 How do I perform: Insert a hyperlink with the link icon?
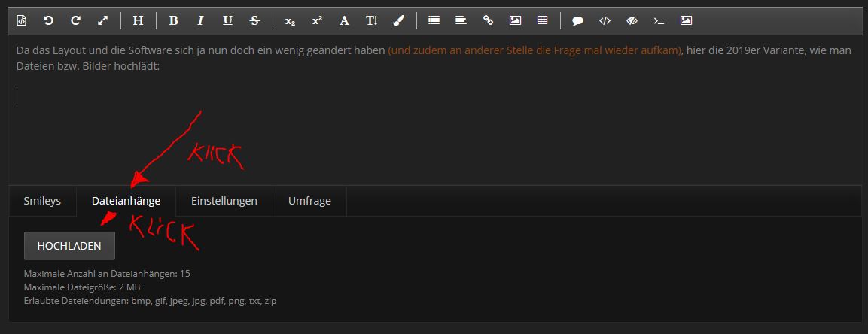(488, 21)
